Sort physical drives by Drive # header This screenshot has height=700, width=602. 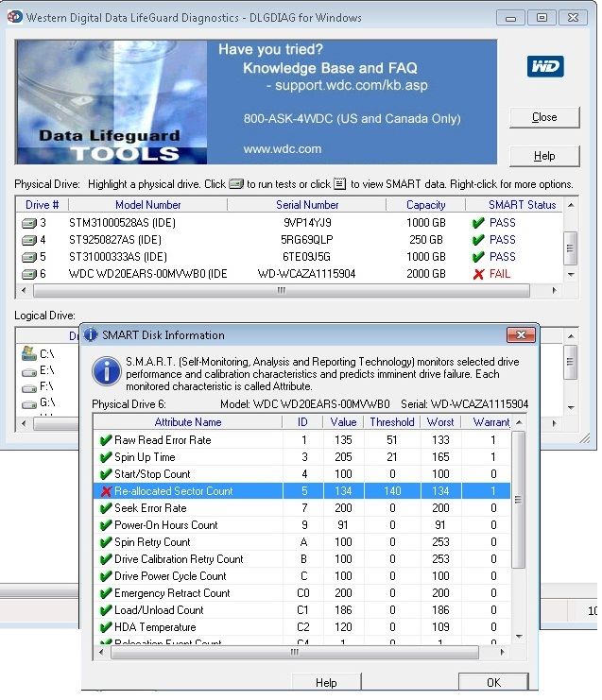(x=42, y=205)
